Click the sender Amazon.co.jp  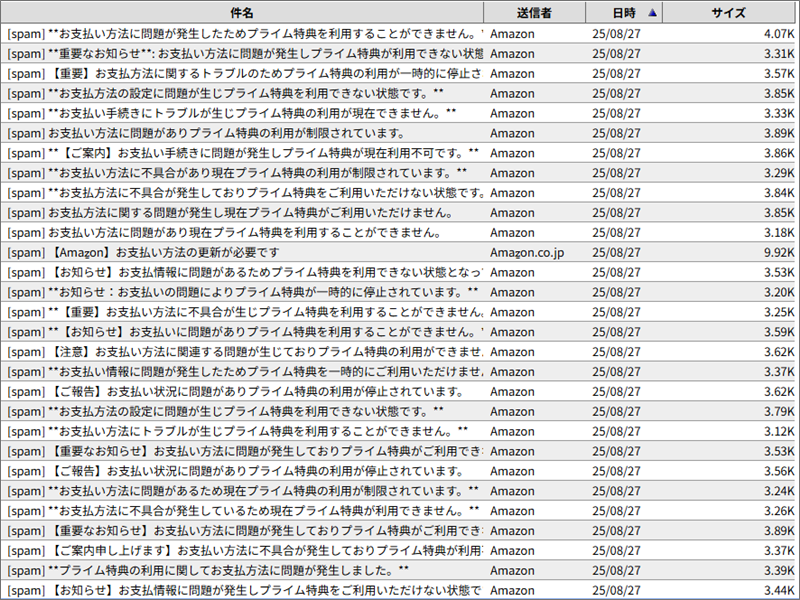tap(527, 253)
